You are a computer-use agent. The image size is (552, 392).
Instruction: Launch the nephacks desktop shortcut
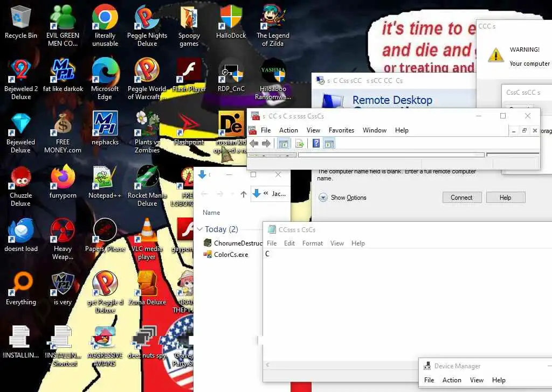tap(105, 129)
